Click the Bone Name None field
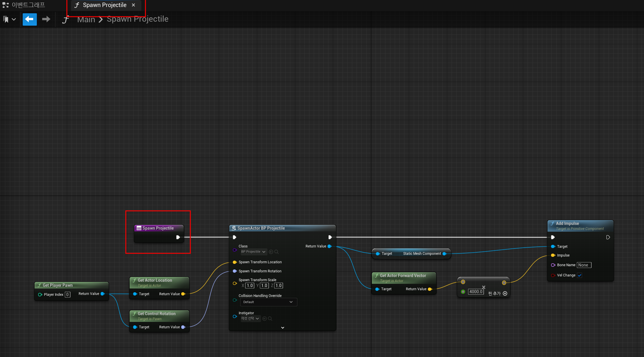Screen dimensions: 644x357 pos(584,265)
